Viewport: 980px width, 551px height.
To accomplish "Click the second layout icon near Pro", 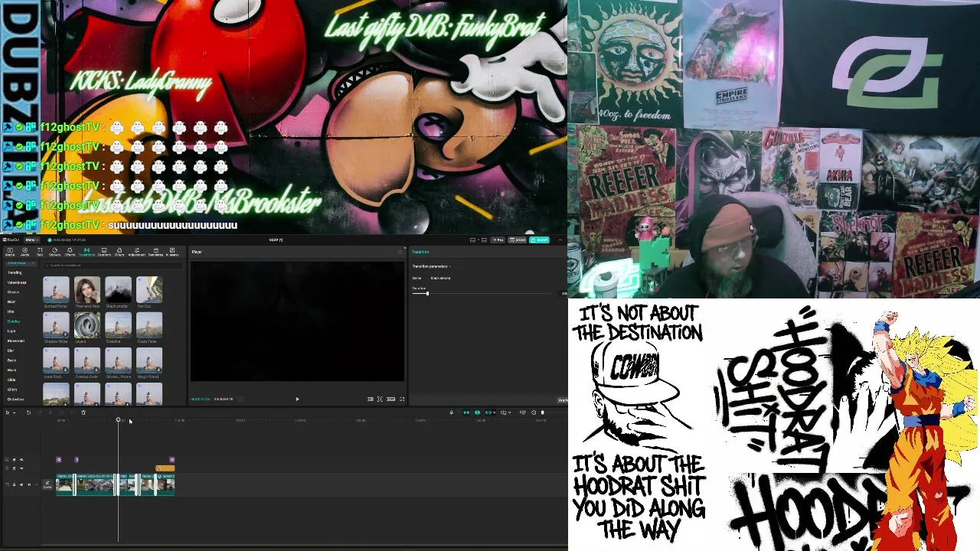I will tap(484, 240).
